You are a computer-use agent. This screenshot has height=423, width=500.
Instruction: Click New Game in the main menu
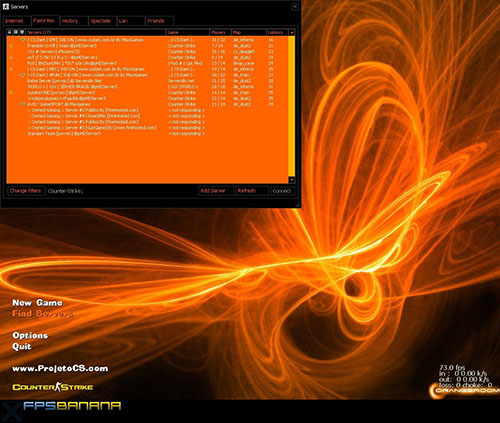[37, 303]
